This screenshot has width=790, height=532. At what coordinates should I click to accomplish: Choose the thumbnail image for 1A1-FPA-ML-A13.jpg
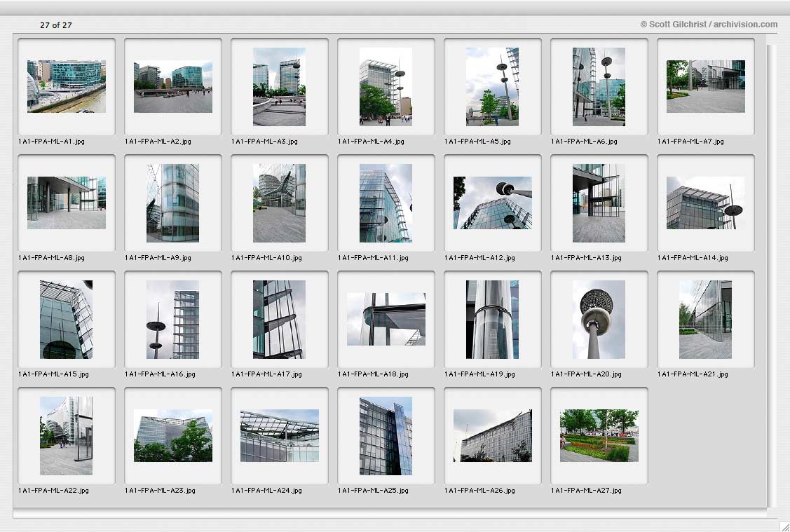[x=599, y=203]
